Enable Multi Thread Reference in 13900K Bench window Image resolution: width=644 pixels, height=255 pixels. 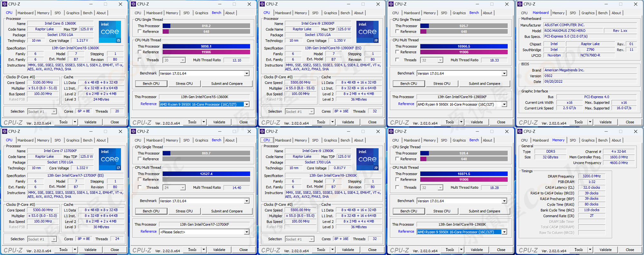pyautogui.click(x=397, y=179)
